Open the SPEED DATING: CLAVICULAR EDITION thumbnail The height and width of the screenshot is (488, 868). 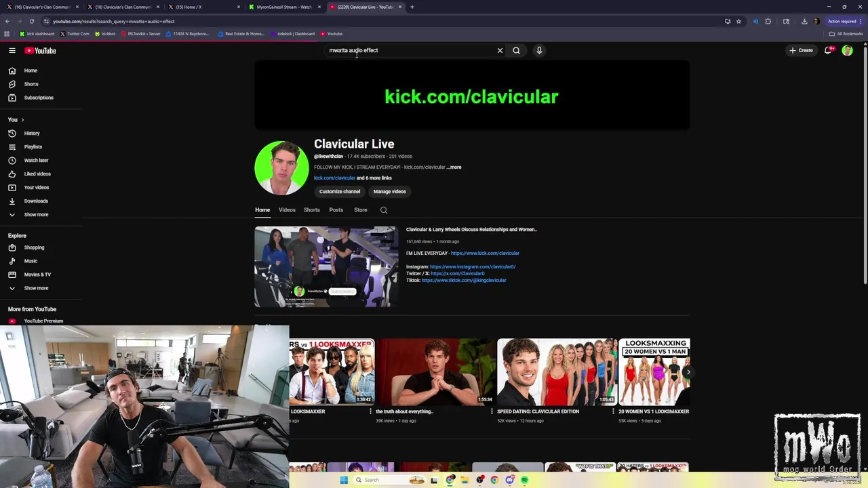click(557, 372)
